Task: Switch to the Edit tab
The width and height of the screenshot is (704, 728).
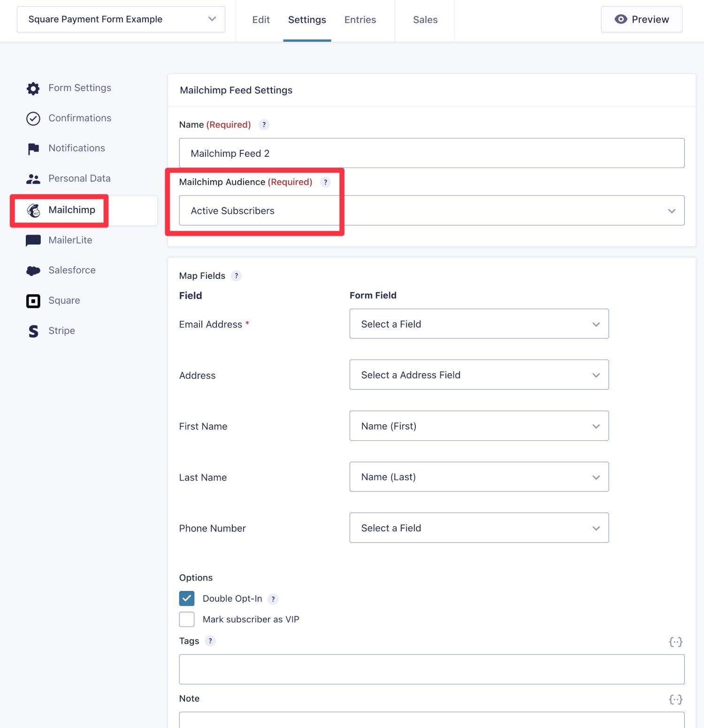Action: click(x=261, y=20)
